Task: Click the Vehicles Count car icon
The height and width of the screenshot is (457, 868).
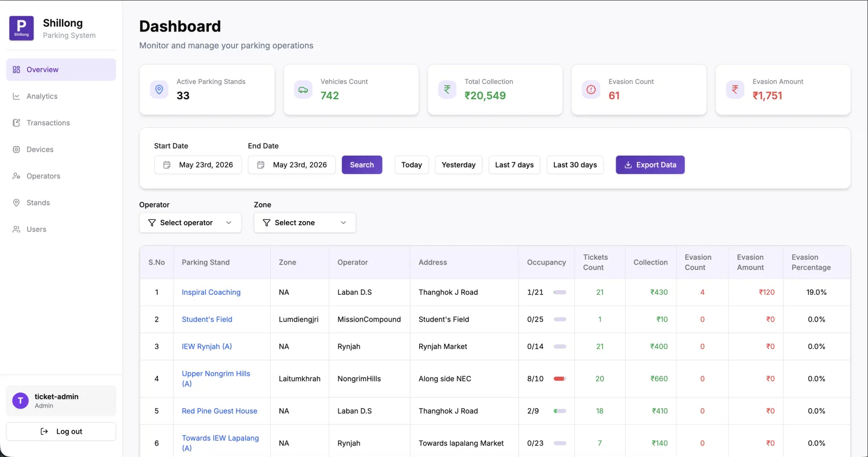Action: 303,89
